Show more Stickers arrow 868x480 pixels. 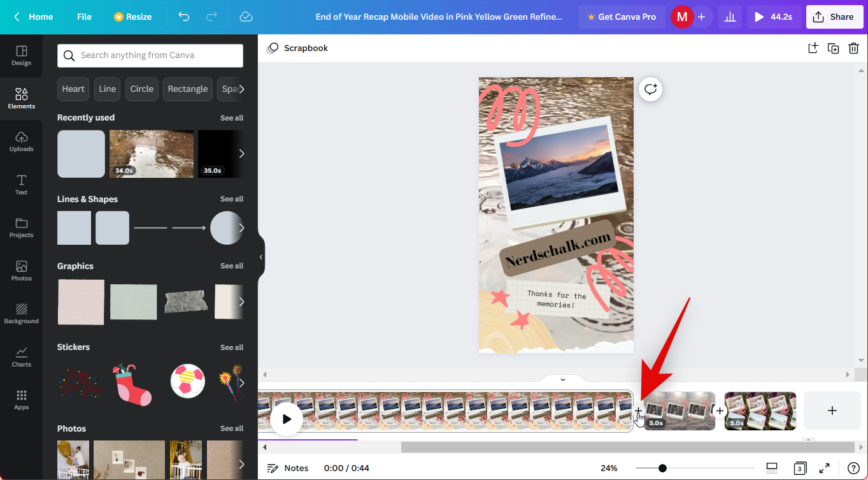coord(241,383)
